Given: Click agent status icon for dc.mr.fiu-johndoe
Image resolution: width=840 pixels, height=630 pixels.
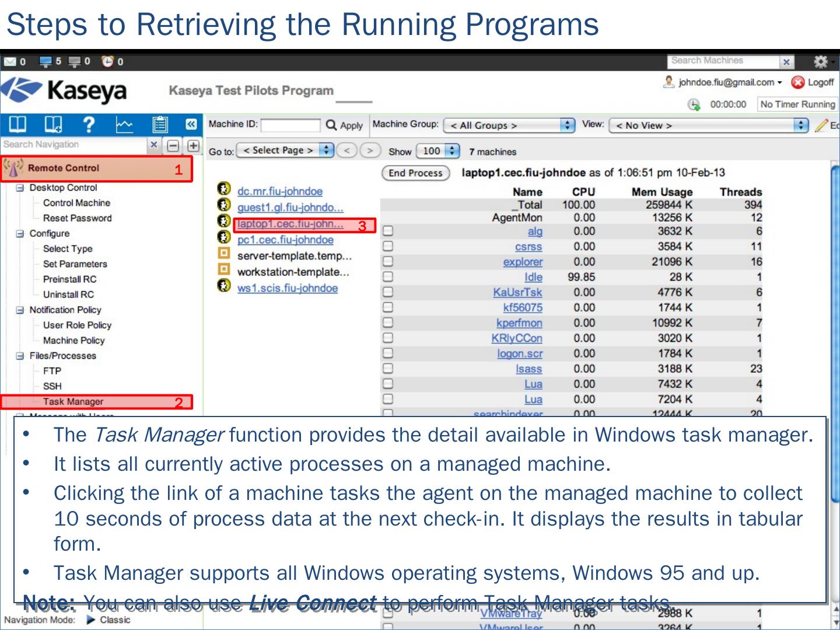Looking at the screenshot, I should pyautogui.click(x=223, y=188).
